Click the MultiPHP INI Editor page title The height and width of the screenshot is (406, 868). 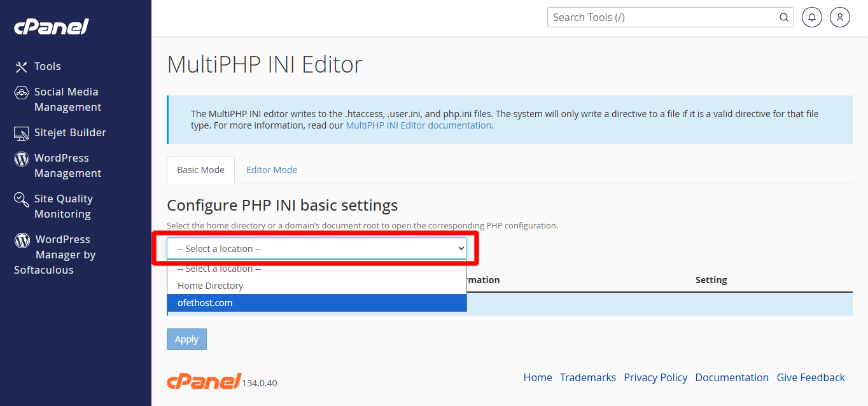(x=265, y=64)
